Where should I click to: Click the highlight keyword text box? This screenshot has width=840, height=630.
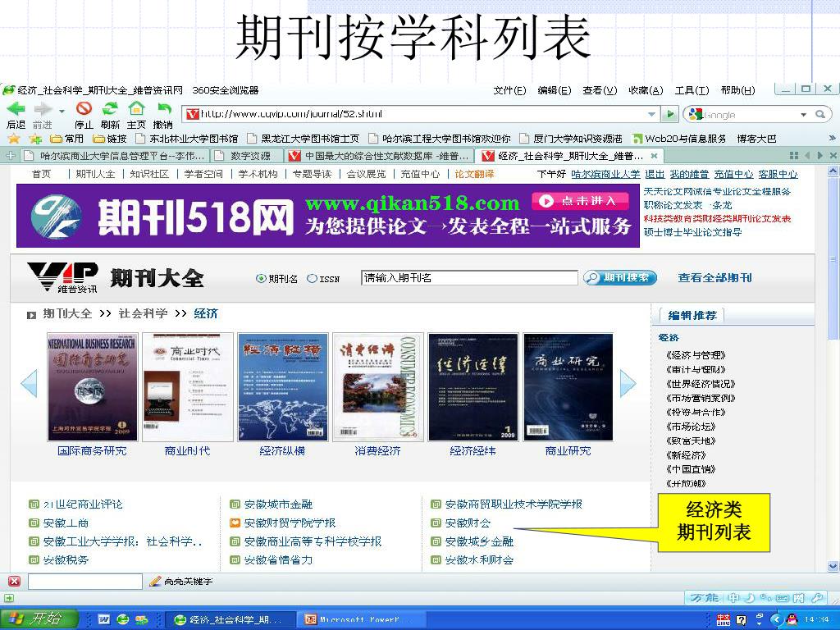click(x=84, y=582)
